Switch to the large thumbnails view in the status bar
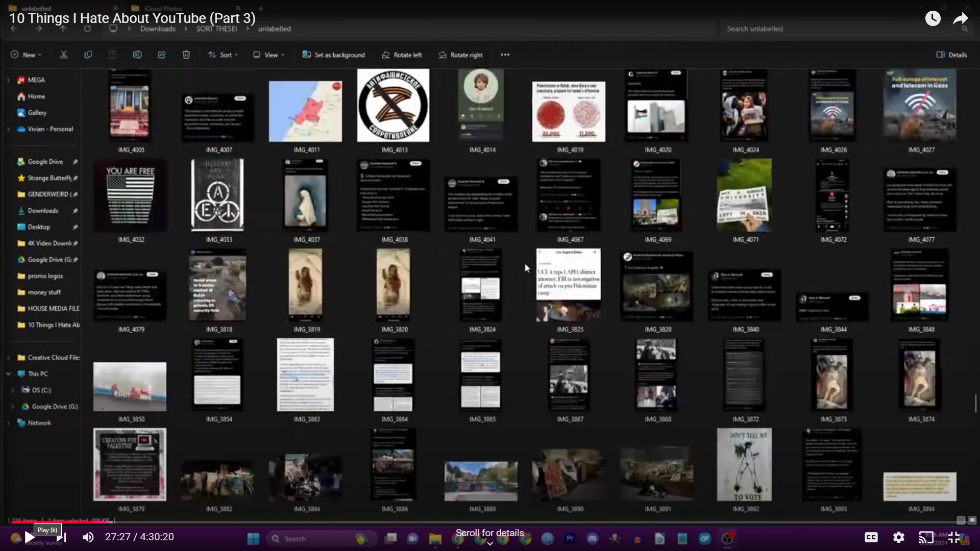The image size is (980, 551). 972,520
